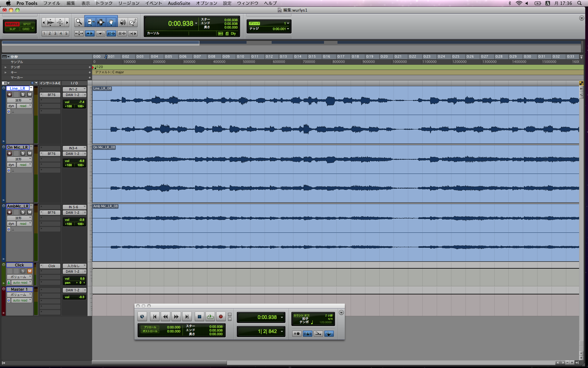
Task: Record-enable the Line_LR track
Action: pyautogui.click(x=9, y=94)
